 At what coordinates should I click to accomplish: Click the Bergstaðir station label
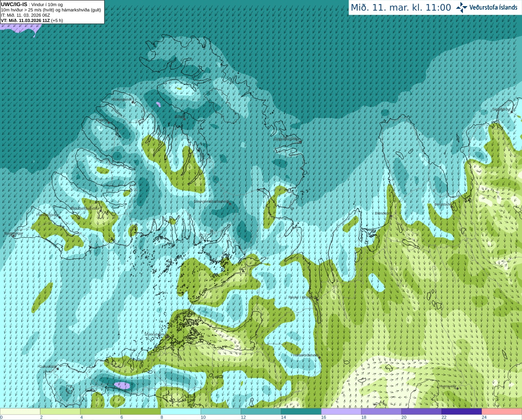tap(443, 204)
